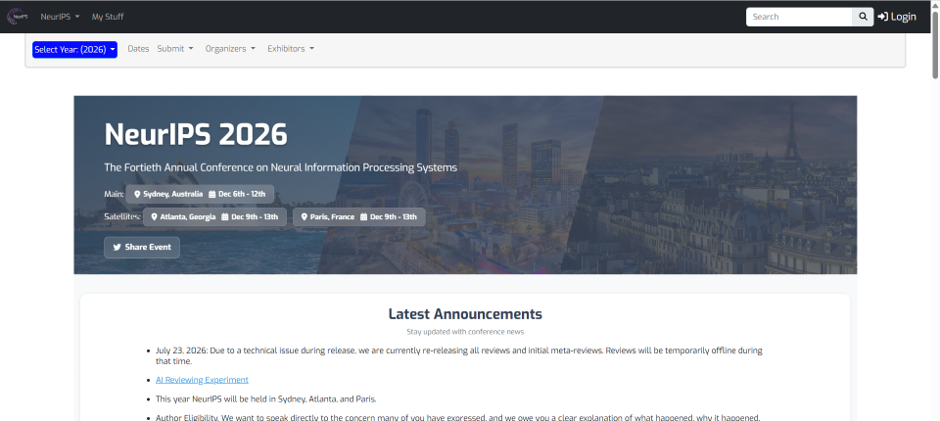The image size is (940, 421).
Task: Click the map pin icon beside Paris
Action: click(x=305, y=217)
